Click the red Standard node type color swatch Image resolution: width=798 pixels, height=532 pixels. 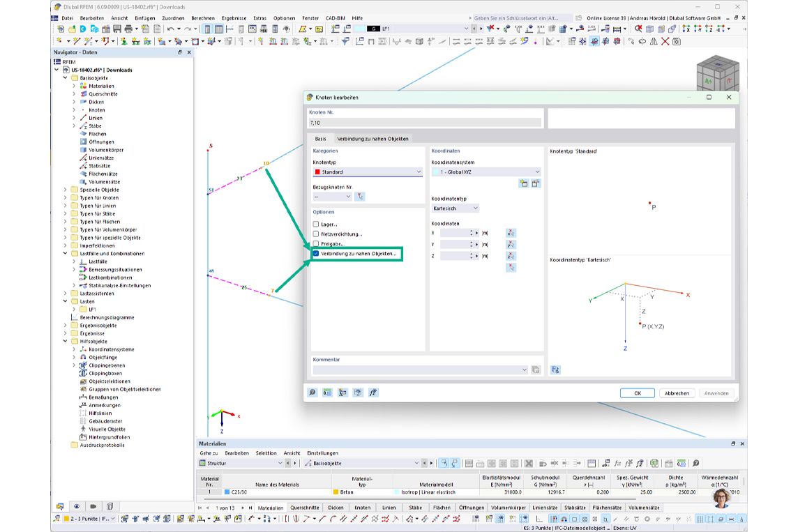tap(317, 172)
